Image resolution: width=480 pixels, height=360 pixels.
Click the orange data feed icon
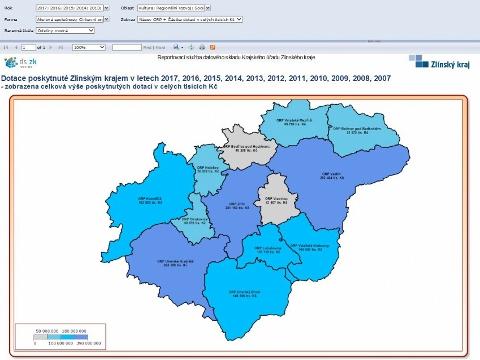point(212,47)
